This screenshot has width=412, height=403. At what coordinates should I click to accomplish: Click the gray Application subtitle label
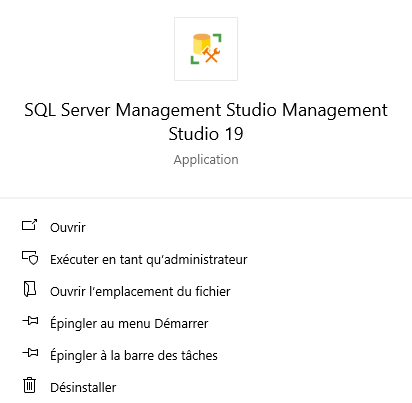tap(206, 160)
